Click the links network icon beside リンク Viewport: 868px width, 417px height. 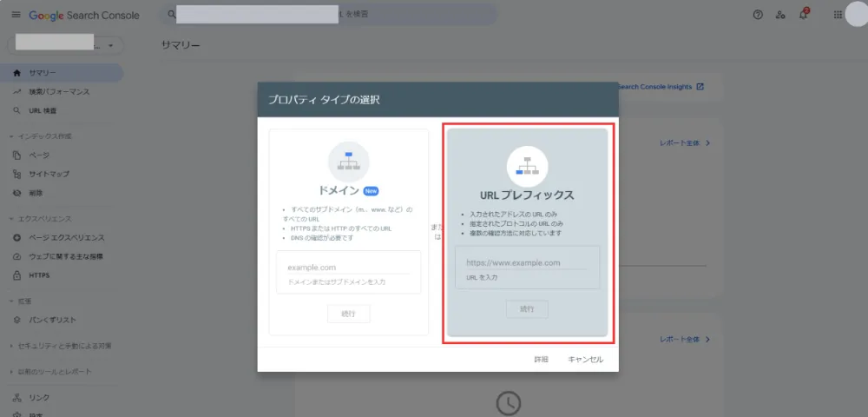pos(16,397)
